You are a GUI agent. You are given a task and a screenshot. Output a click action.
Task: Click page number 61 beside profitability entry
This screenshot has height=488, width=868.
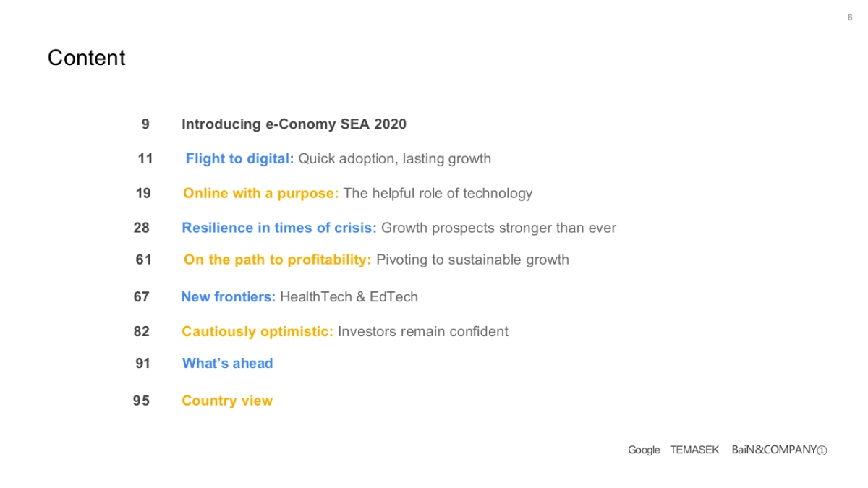point(143,260)
